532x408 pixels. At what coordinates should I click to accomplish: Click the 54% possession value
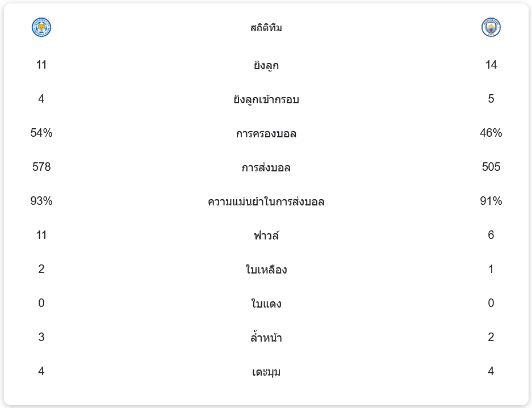(x=41, y=133)
